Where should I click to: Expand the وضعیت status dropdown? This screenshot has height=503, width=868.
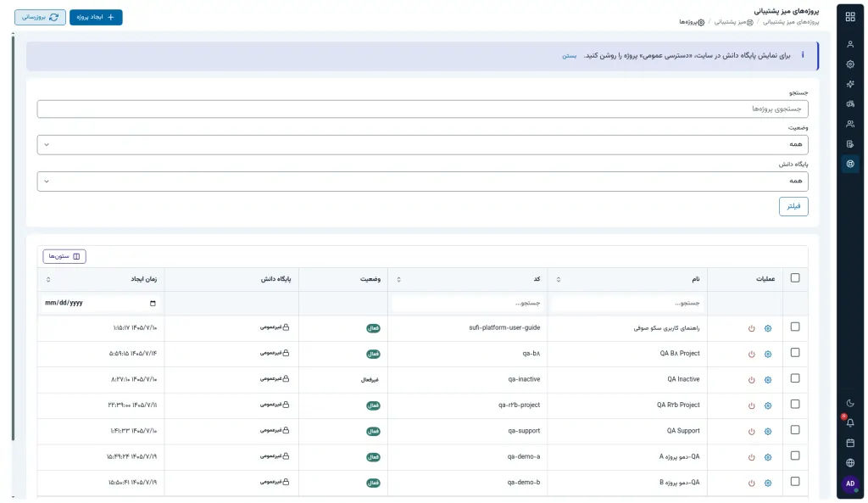pyautogui.click(x=422, y=144)
